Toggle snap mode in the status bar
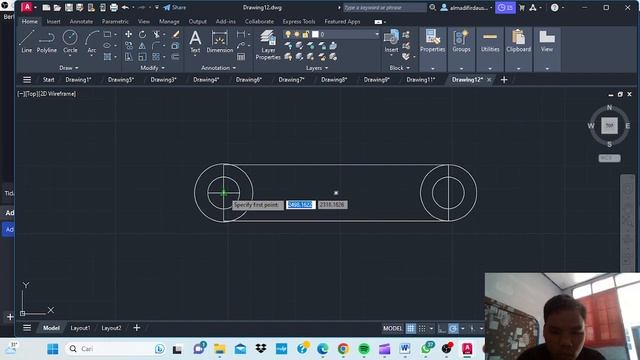Screen dimensions: 640x360 (x=422, y=328)
